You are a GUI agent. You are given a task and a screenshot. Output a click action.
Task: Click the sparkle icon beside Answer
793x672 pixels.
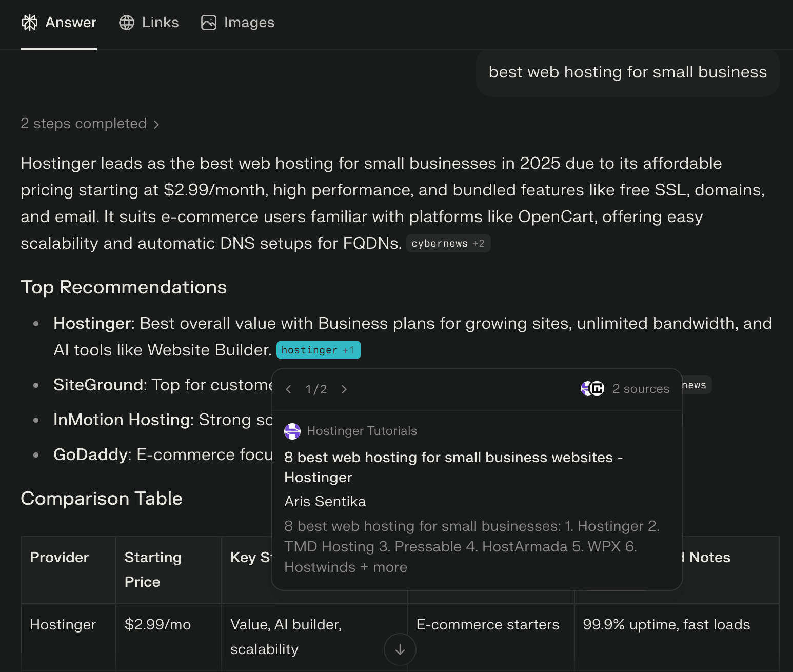tap(30, 23)
